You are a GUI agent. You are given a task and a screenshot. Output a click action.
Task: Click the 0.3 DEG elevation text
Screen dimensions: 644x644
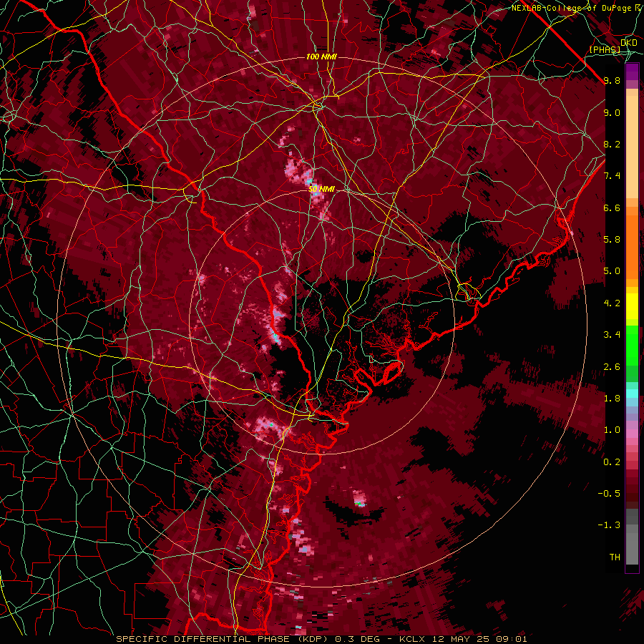point(357,639)
